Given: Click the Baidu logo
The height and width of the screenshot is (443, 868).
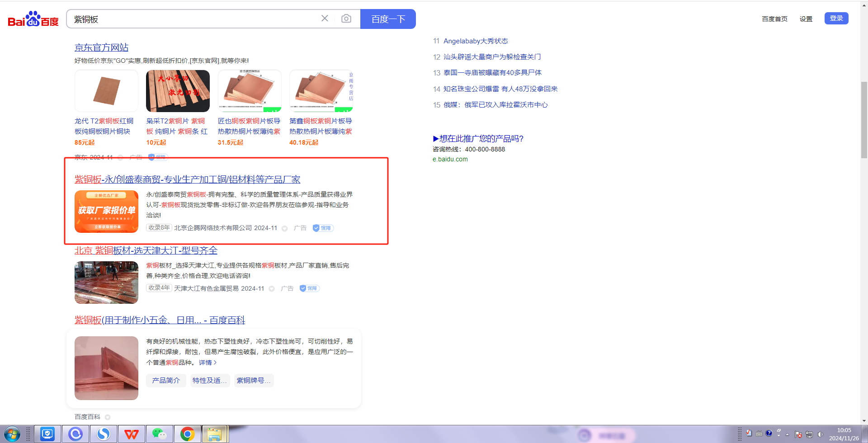Looking at the screenshot, I should 33,19.
